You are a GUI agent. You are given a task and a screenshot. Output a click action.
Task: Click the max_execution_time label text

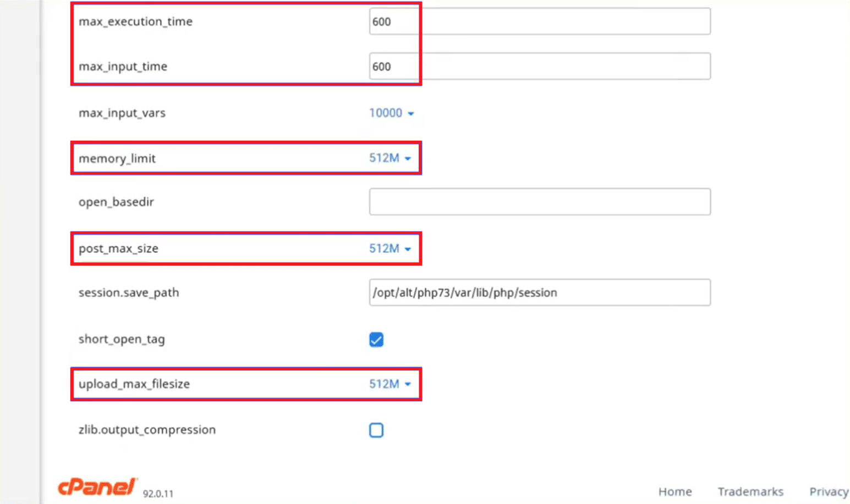[135, 21]
